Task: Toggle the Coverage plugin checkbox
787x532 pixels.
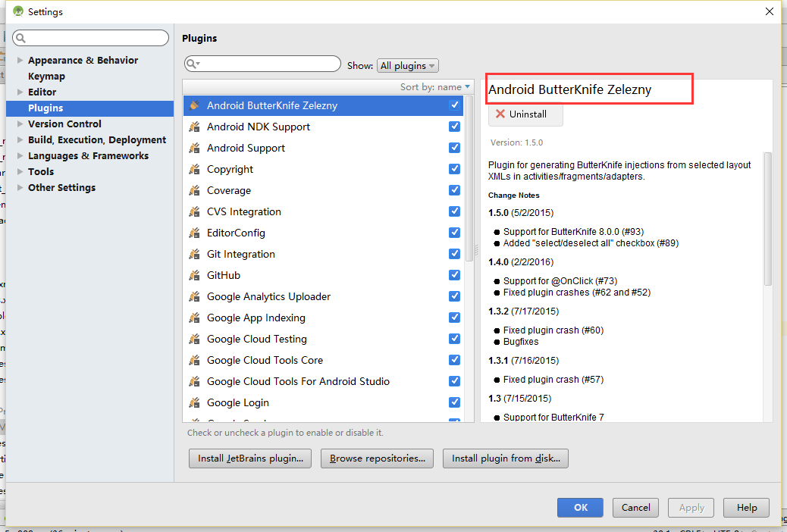Action: [454, 190]
